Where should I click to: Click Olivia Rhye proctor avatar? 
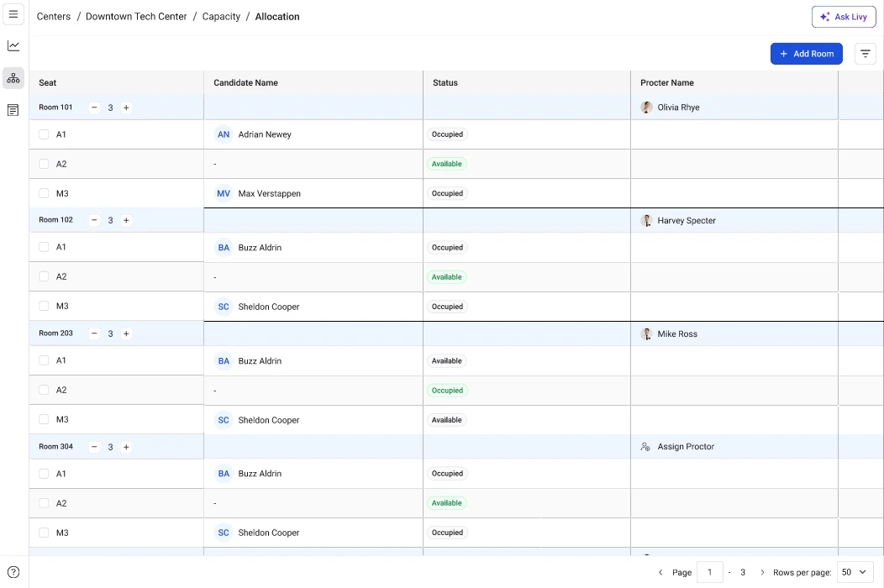point(646,108)
